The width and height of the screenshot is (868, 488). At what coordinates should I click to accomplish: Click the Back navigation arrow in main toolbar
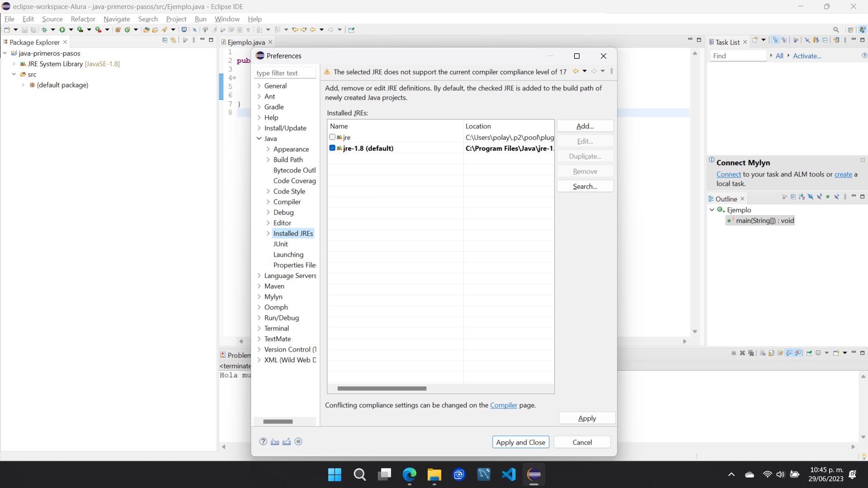tap(312, 30)
